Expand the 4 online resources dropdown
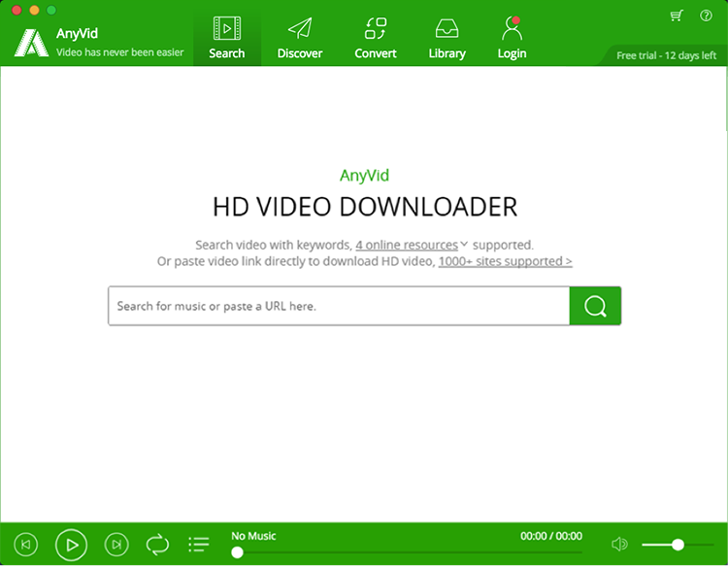Viewport: 728px width, 566px height. pos(412,245)
